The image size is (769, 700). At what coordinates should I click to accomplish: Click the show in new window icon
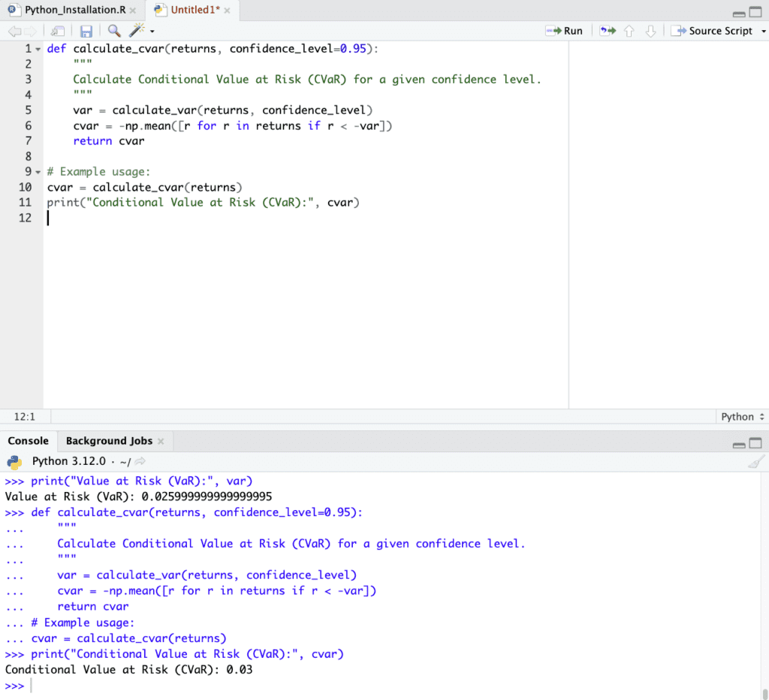[x=58, y=31]
